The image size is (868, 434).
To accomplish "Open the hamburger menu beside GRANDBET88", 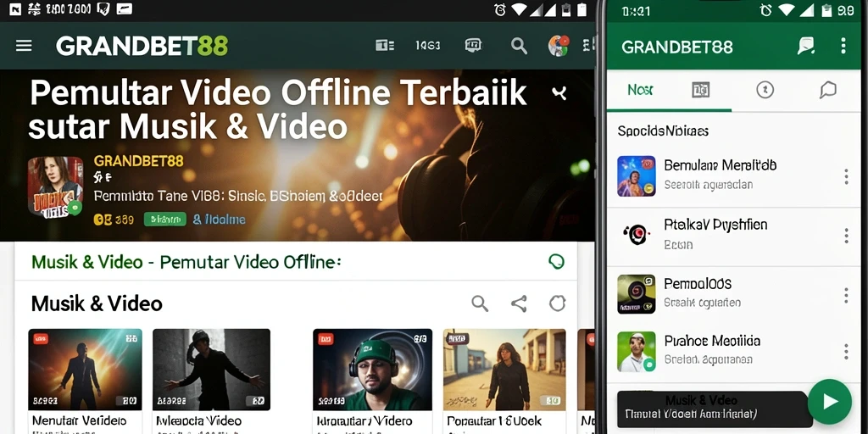I will pos(24,46).
